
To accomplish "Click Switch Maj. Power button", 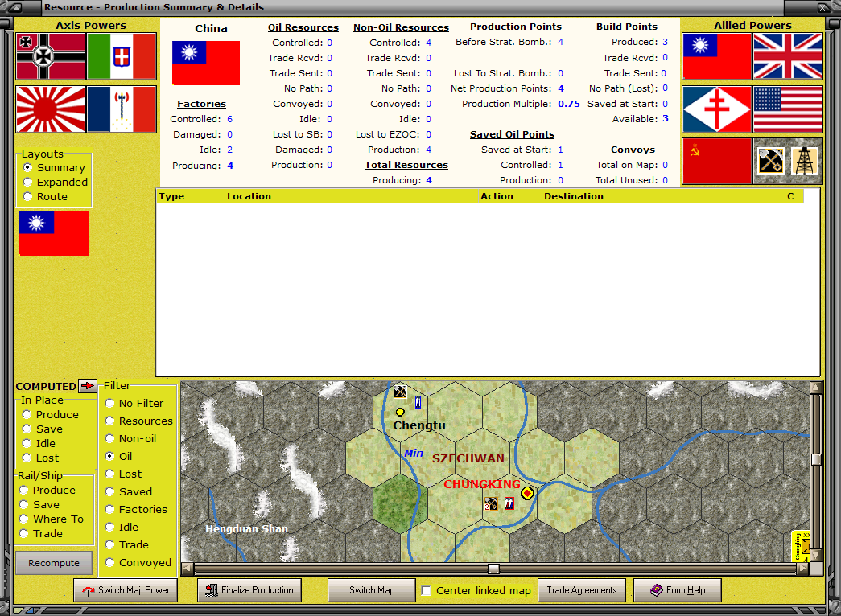I will pyautogui.click(x=126, y=590).
